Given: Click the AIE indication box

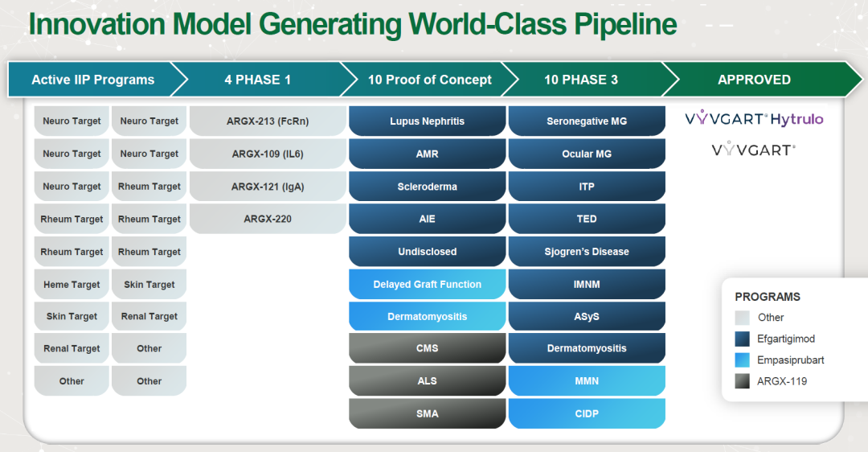Looking at the screenshot, I should [x=428, y=219].
